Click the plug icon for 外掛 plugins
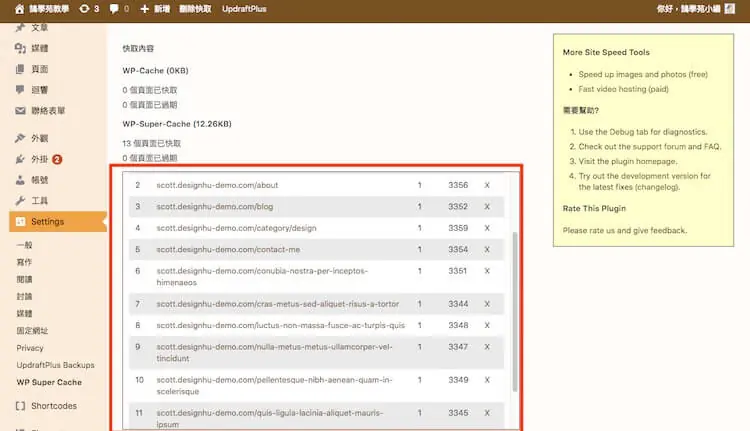The image size is (750, 431). point(20,159)
